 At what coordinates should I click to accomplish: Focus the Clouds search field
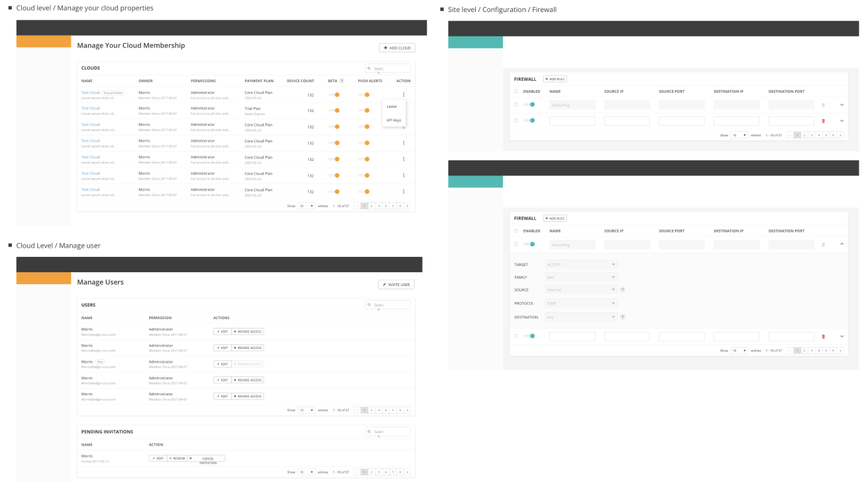(x=388, y=68)
